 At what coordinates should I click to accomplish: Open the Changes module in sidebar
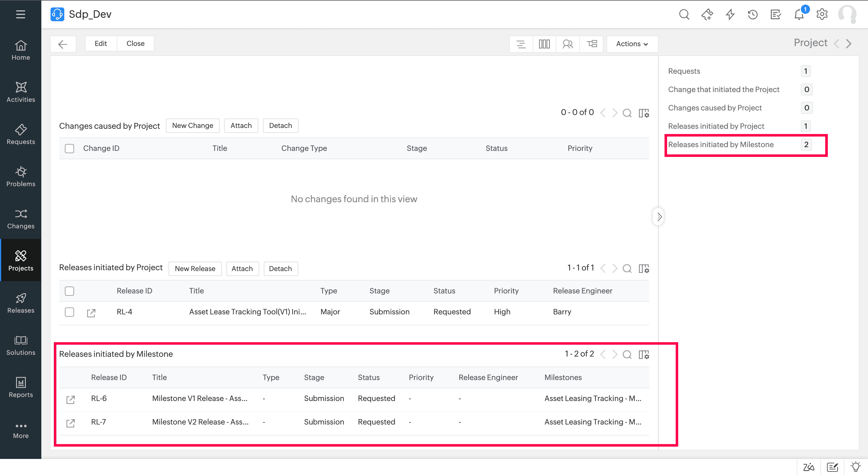tap(21, 219)
